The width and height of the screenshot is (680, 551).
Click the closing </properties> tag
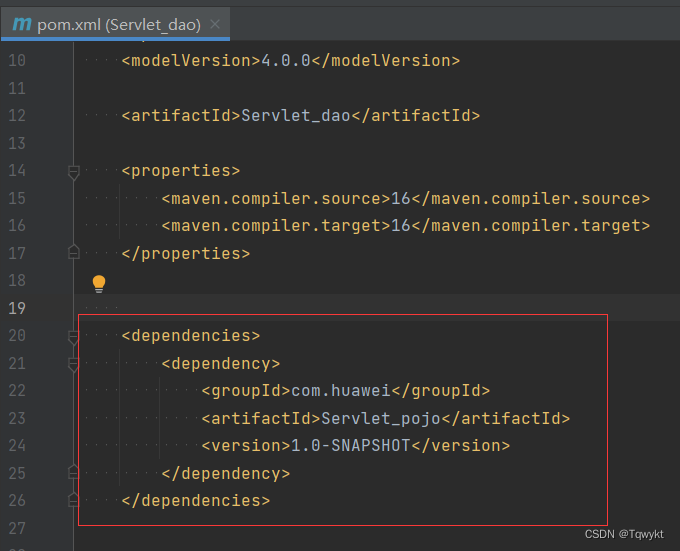[x=186, y=253]
